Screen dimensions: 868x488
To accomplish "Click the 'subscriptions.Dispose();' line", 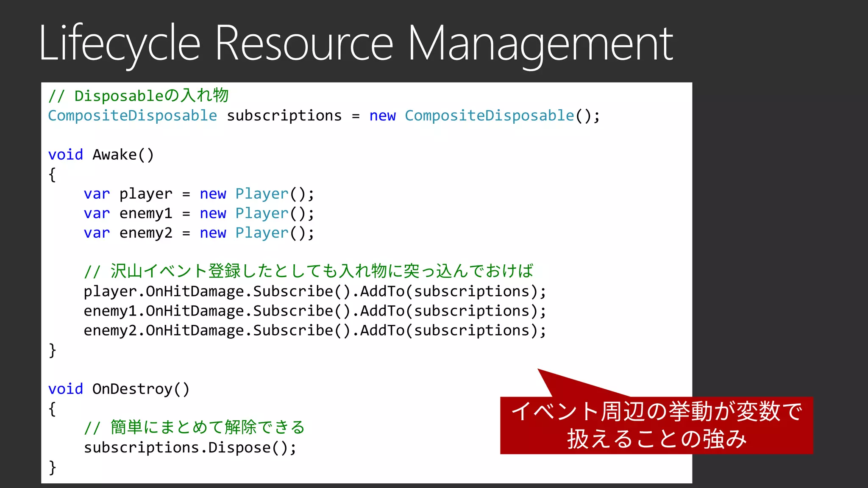I will 190,448.
